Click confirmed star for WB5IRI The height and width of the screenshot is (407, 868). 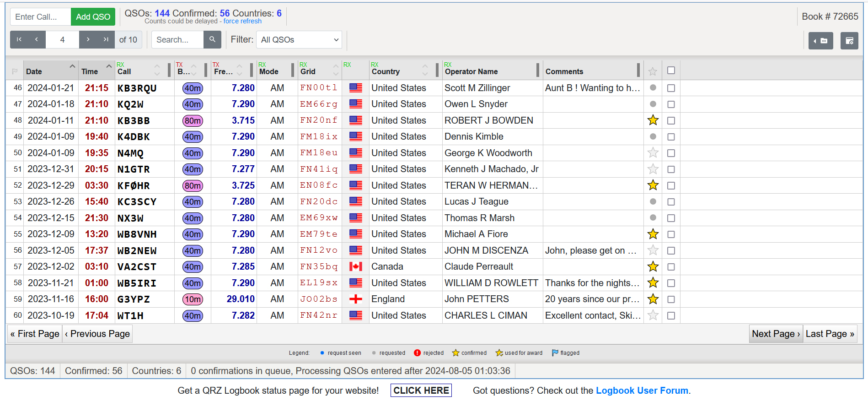click(653, 283)
